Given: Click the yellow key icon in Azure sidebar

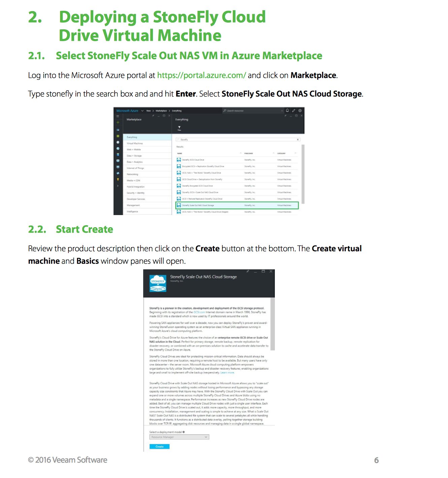Looking at the screenshot, I should point(118,179).
